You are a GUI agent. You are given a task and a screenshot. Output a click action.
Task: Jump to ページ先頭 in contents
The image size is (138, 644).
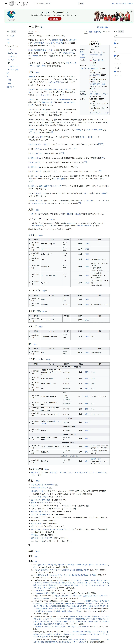click(10, 36)
